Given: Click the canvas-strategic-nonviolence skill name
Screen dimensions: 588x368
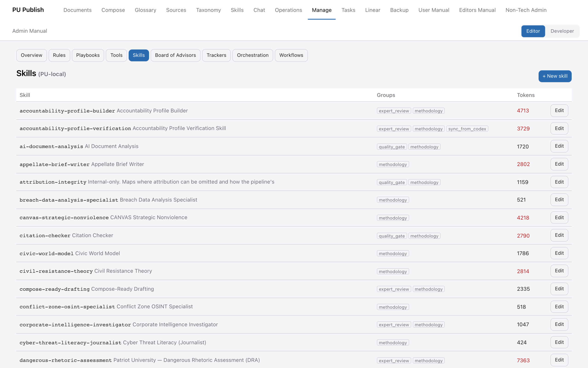Looking at the screenshot, I should [64, 218].
